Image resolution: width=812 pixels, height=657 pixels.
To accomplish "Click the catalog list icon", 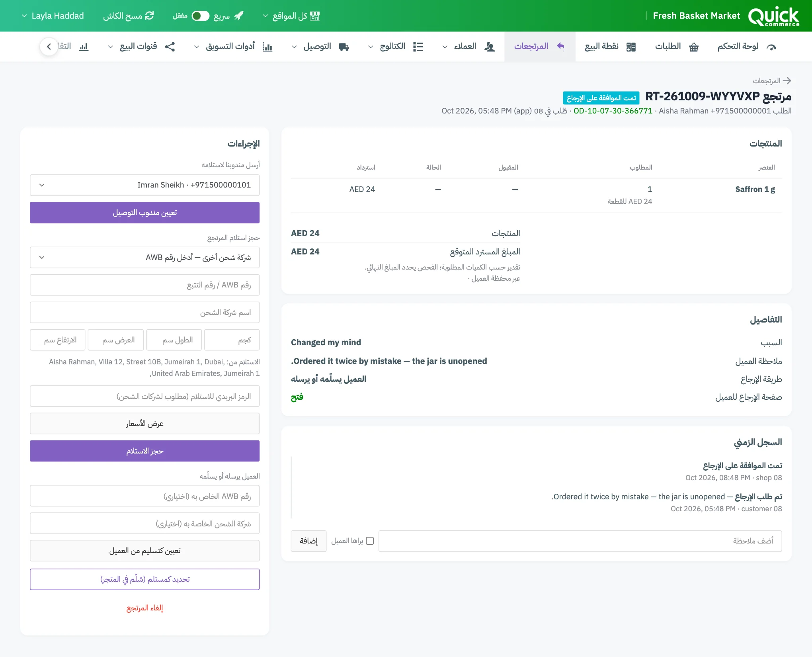I will (x=418, y=47).
